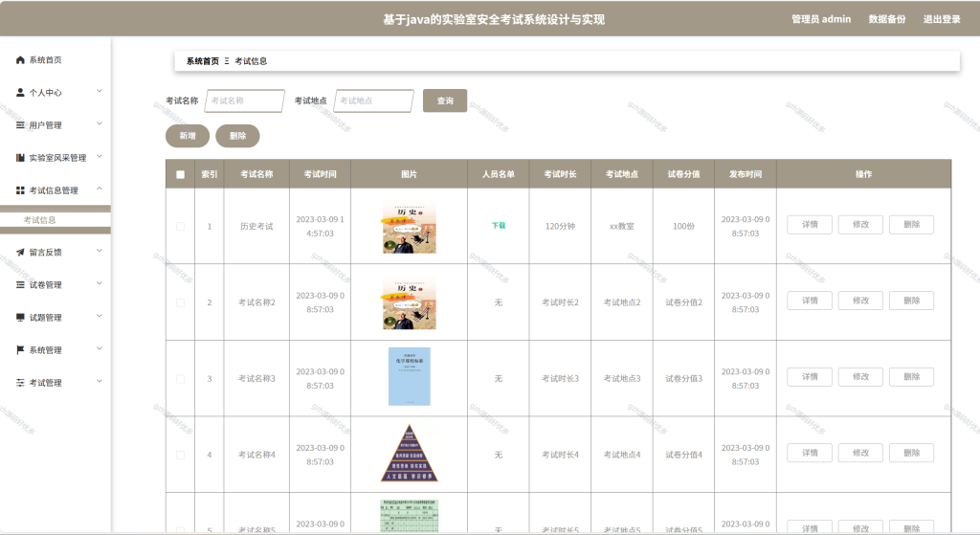This screenshot has width=980, height=535.
Task: Check the checkbox for row 考试名称3
Action: click(181, 379)
